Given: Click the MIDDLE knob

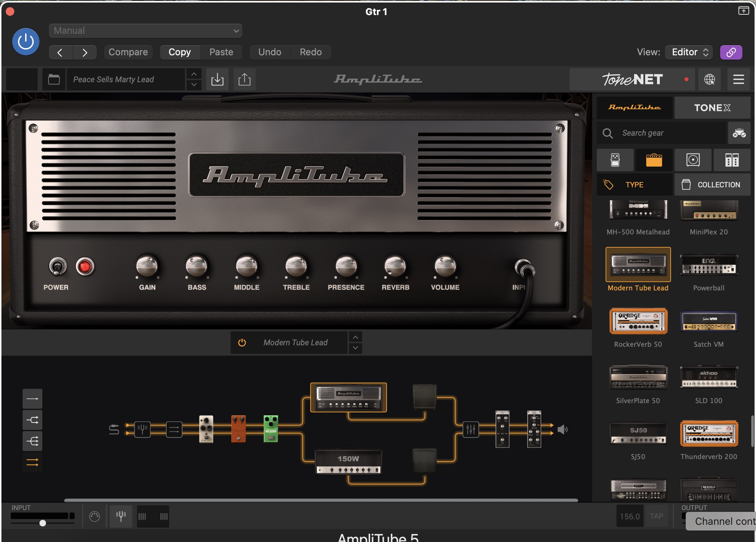Looking at the screenshot, I should (246, 266).
